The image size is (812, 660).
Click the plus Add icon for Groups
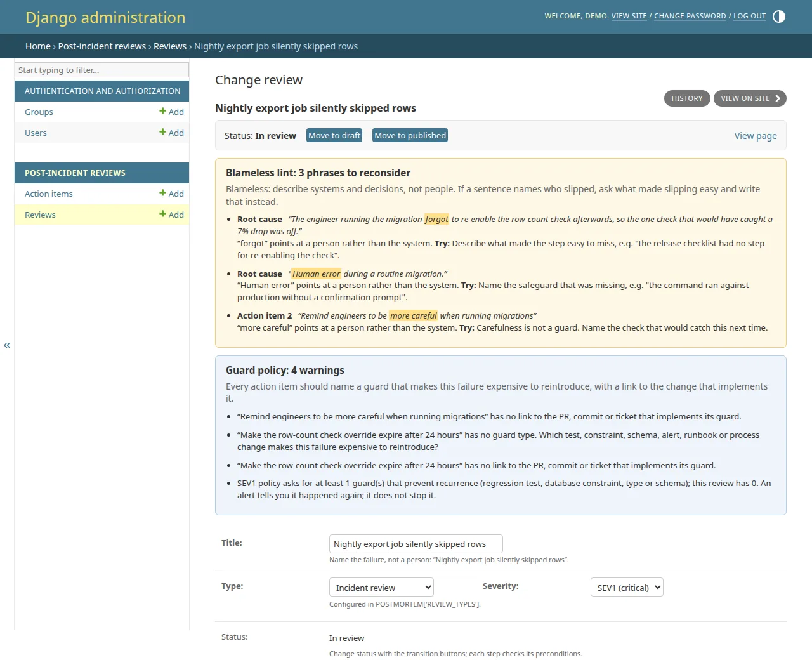[x=171, y=112]
